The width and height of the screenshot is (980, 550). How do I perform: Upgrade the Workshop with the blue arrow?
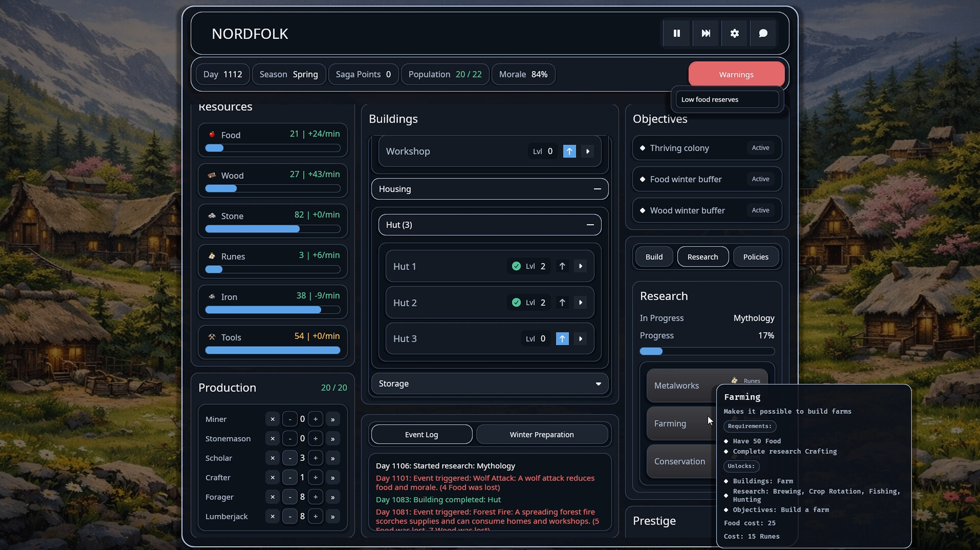click(x=569, y=151)
